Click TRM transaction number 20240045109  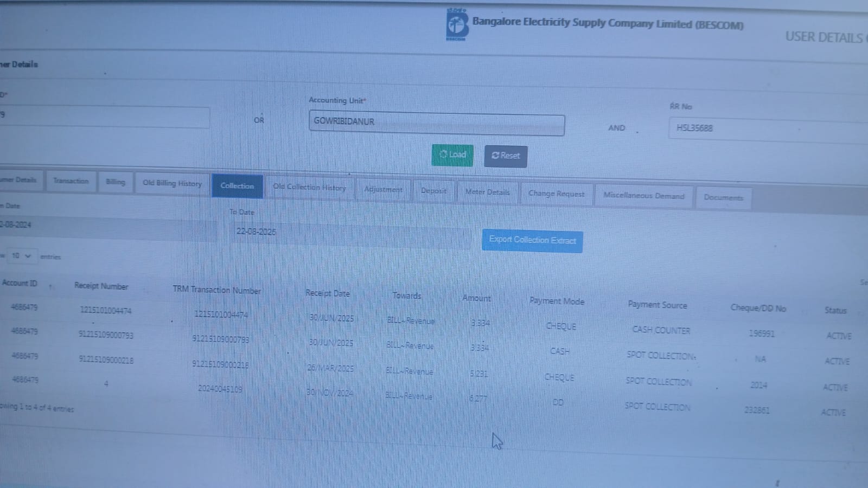[220, 389]
